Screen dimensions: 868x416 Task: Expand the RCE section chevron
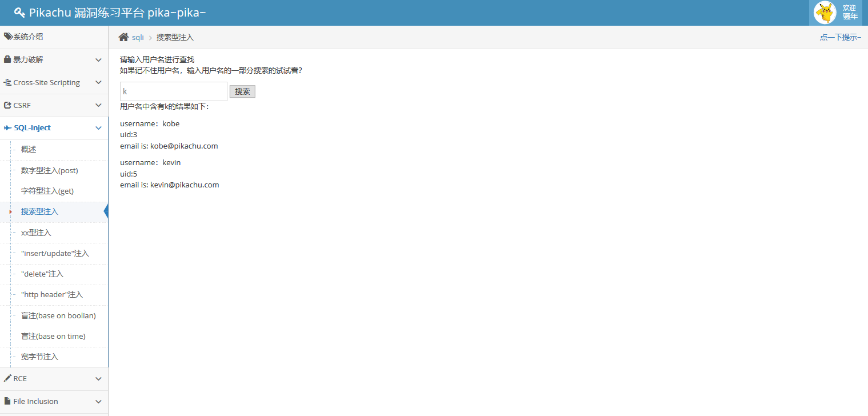[98, 378]
